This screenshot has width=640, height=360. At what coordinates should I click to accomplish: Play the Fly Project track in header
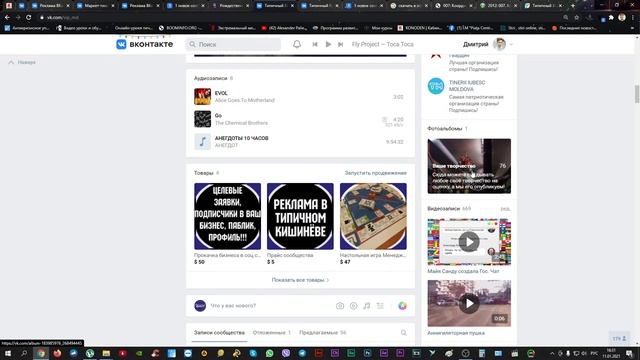[x=328, y=44]
